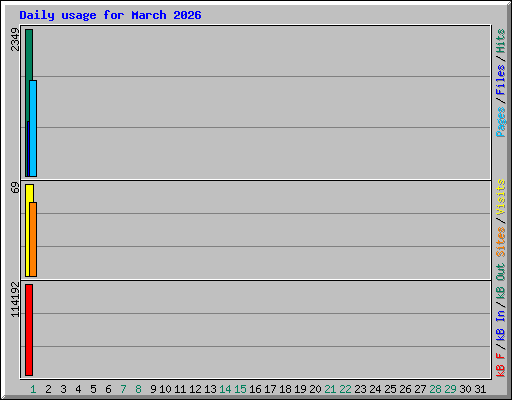Click the day 9 axis label
This screenshot has height=400, width=512.
[153, 389]
